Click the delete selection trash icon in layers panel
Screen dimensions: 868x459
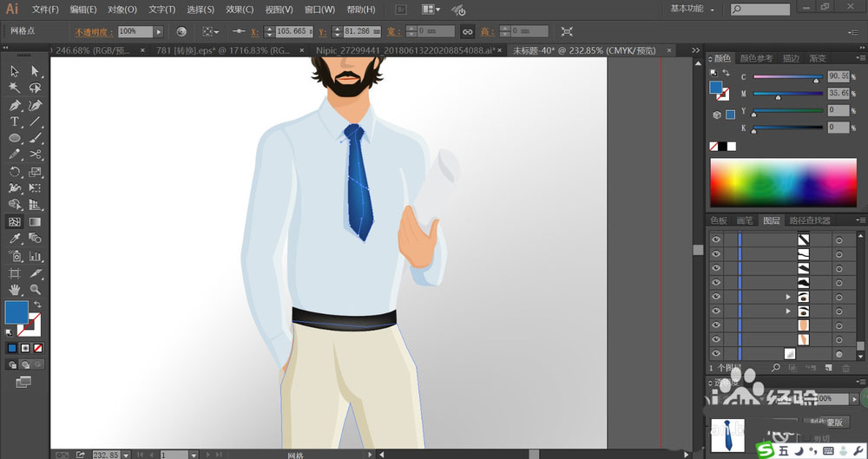click(x=845, y=368)
